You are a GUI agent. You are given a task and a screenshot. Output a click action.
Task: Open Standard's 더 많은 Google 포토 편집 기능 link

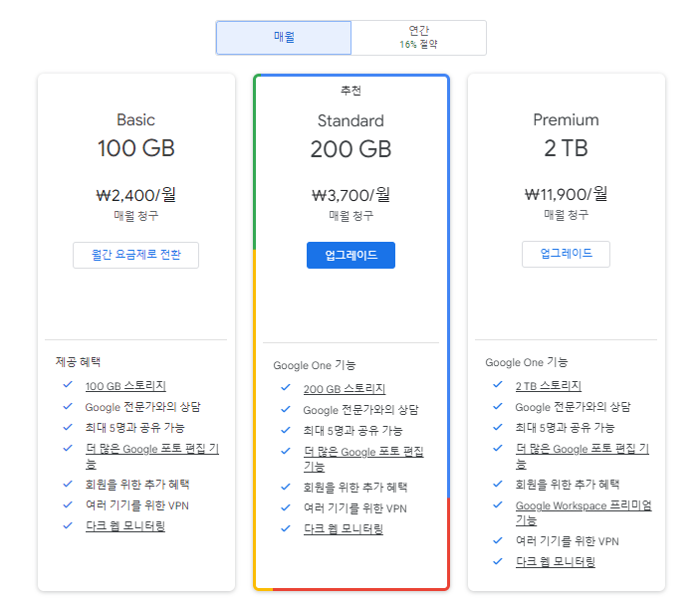[x=363, y=459]
